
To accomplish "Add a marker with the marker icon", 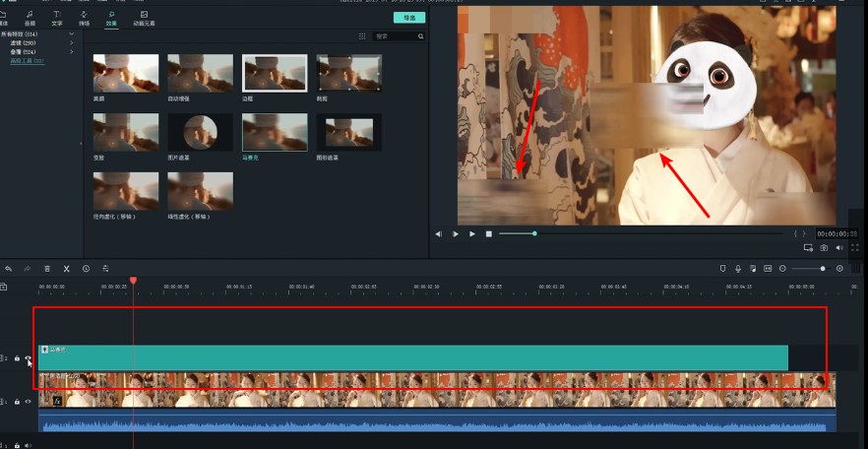I will [x=722, y=269].
